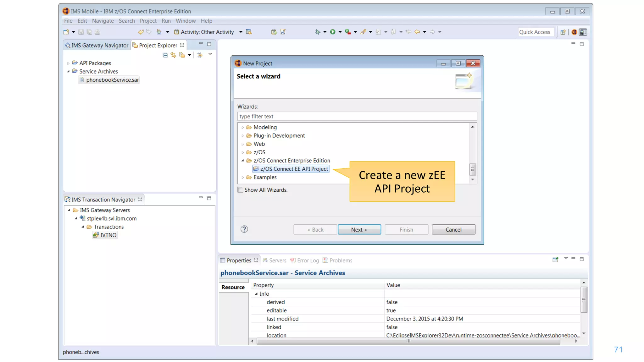Select the Resource tab in Properties
Image resolution: width=644 pixels, height=362 pixels.
click(233, 287)
